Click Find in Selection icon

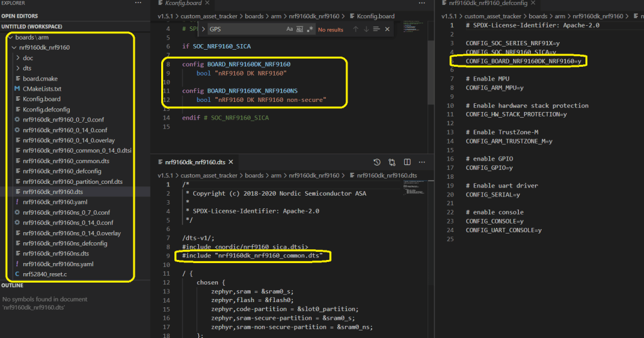click(x=376, y=29)
